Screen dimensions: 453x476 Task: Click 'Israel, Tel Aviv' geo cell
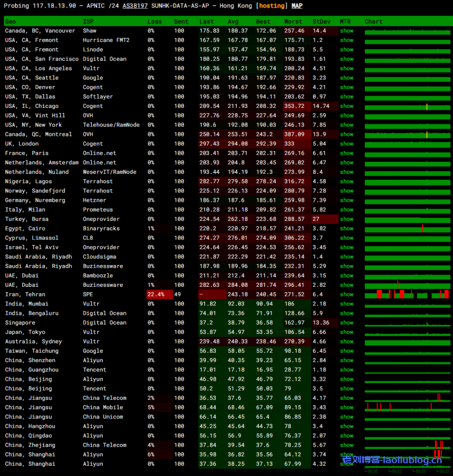tap(32, 247)
